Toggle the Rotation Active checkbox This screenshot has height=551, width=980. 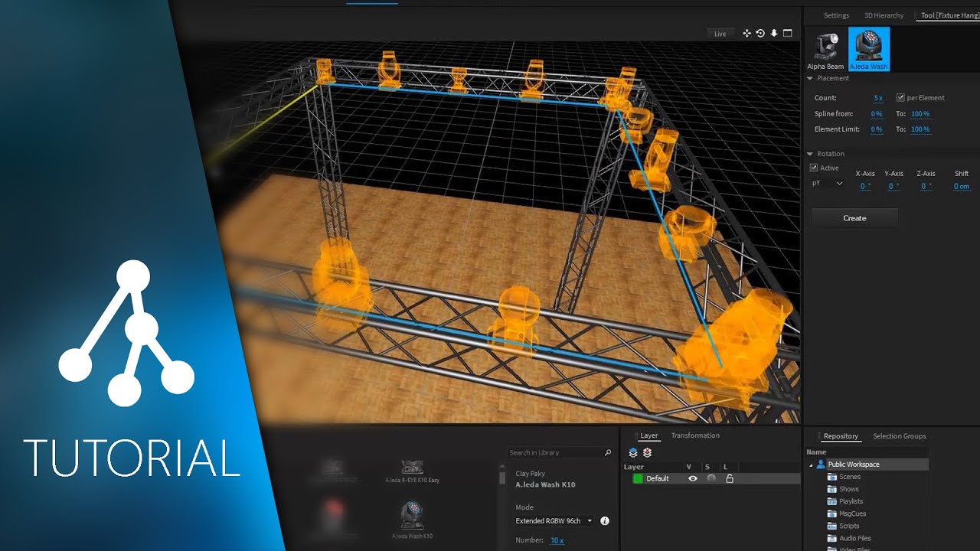tap(815, 168)
